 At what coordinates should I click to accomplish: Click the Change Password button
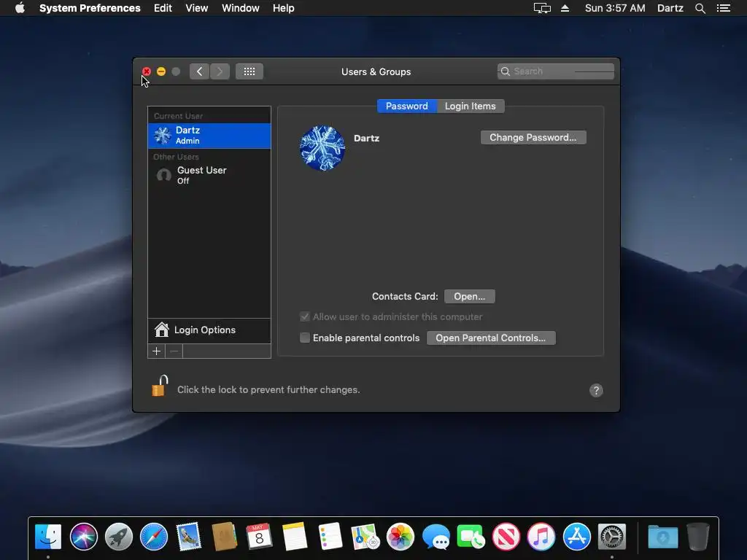(533, 138)
